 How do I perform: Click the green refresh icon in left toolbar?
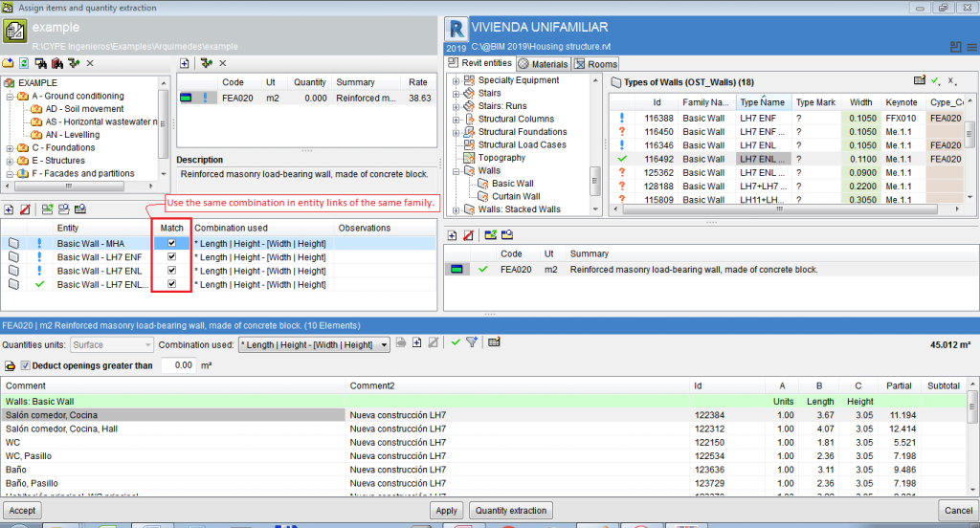pos(24,63)
